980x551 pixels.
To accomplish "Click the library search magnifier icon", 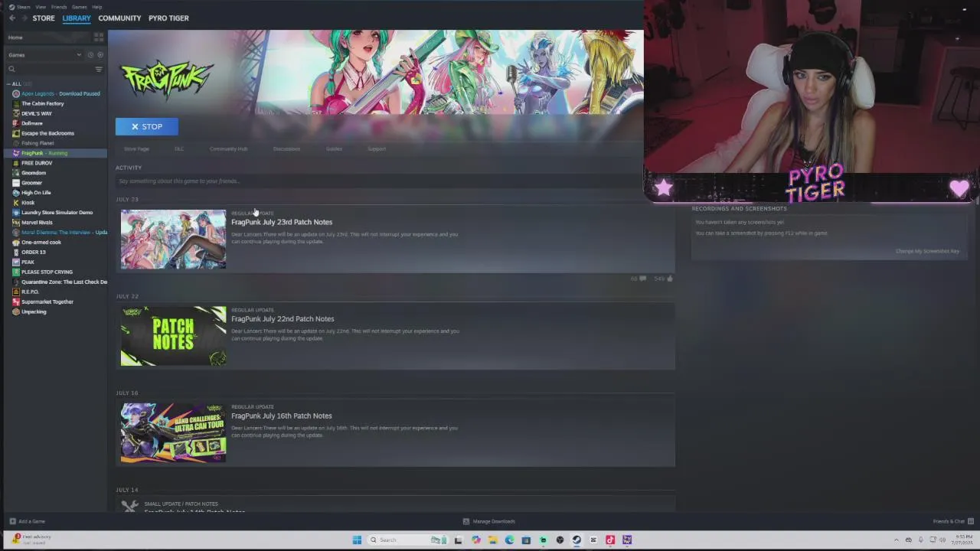I will pos(11,69).
